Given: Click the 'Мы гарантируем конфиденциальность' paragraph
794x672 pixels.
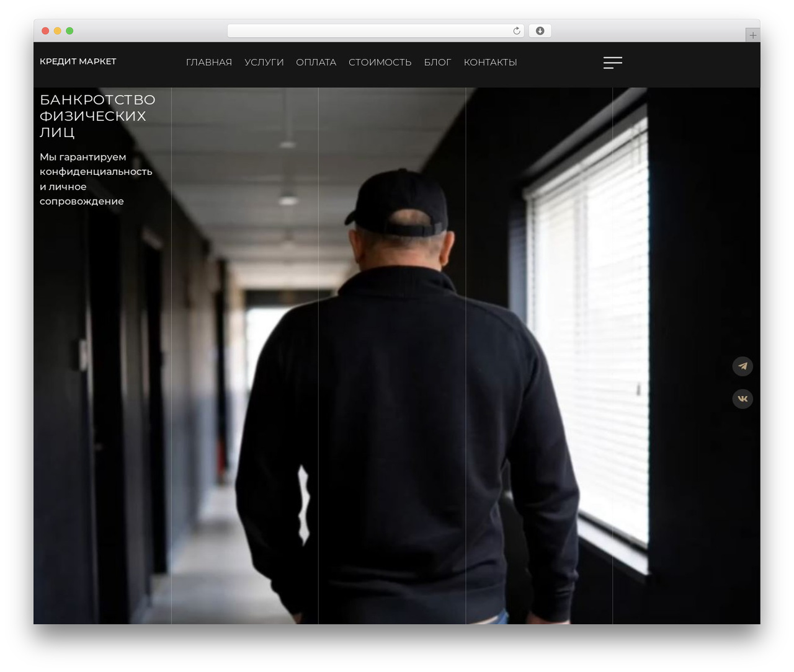Looking at the screenshot, I should click(x=96, y=179).
